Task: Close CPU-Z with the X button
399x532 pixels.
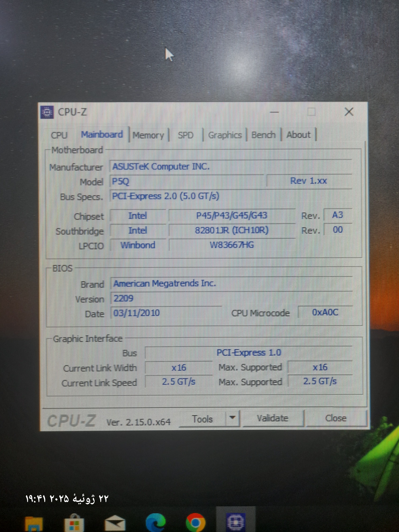Action: (349, 112)
